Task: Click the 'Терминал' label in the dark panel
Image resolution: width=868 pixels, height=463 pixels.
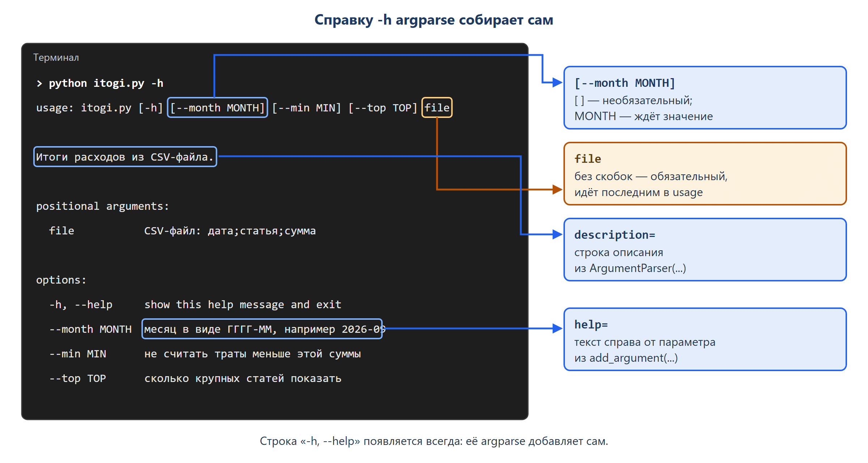Action: click(x=56, y=58)
